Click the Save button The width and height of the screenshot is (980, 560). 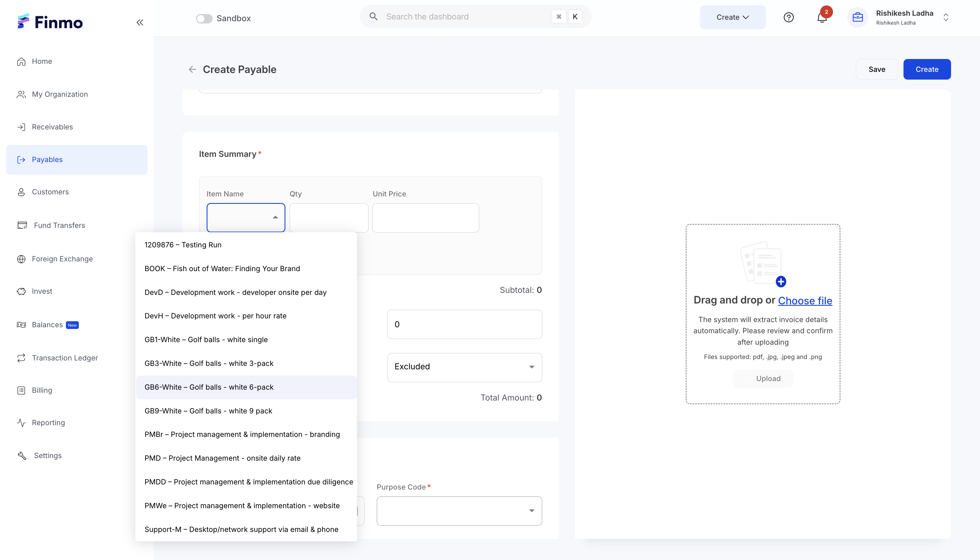coord(877,69)
